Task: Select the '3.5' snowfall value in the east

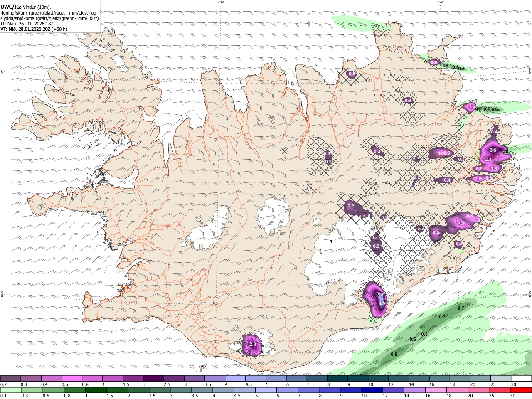Action: (x=493, y=150)
